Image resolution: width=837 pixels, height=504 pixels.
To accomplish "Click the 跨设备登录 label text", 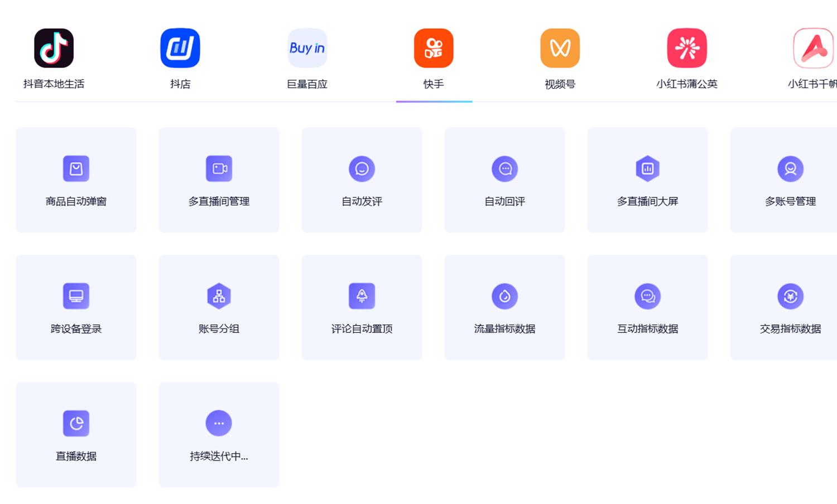I will tap(76, 329).
